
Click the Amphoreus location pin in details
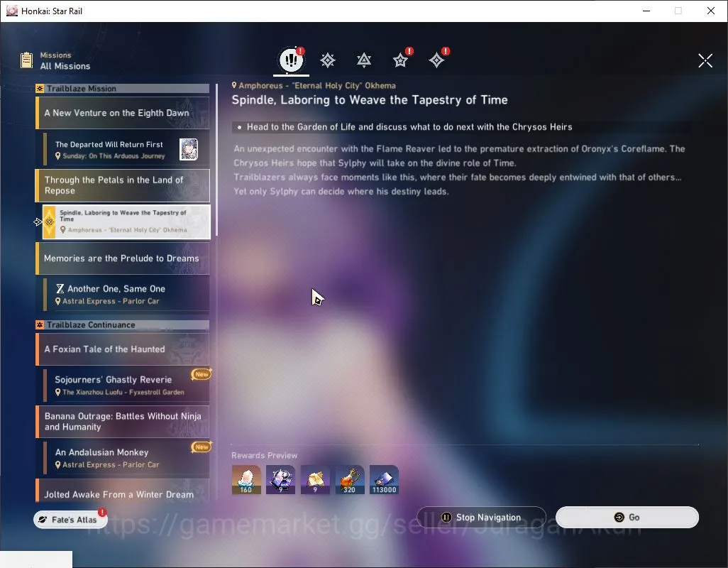234,85
